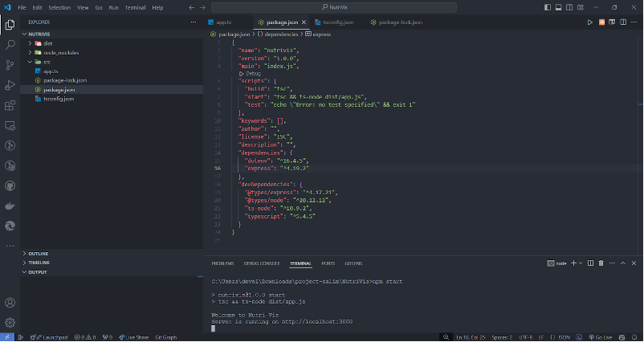The image size is (644, 342).
Task: Open Explorer panel more actions ellipsis
Action: click(x=194, y=22)
